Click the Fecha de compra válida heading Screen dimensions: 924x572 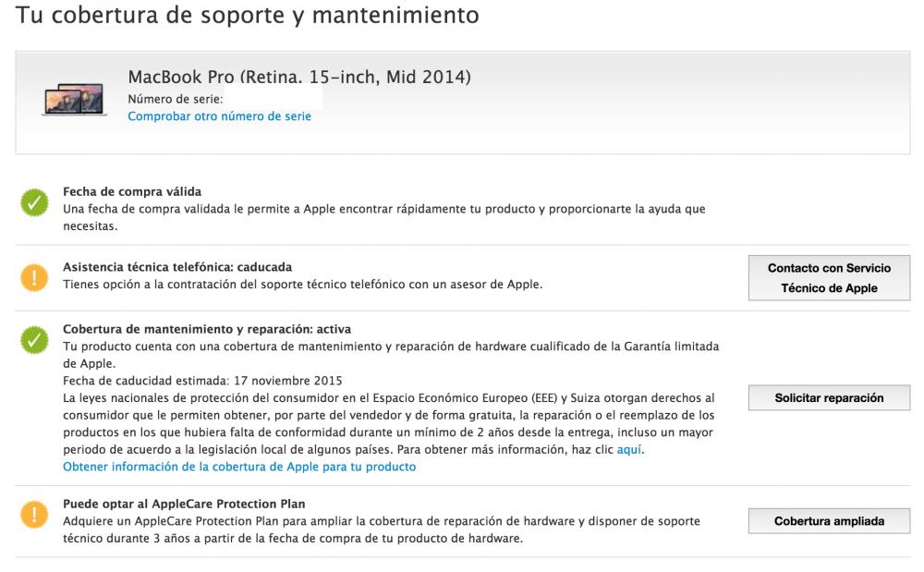tap(132, 192)
